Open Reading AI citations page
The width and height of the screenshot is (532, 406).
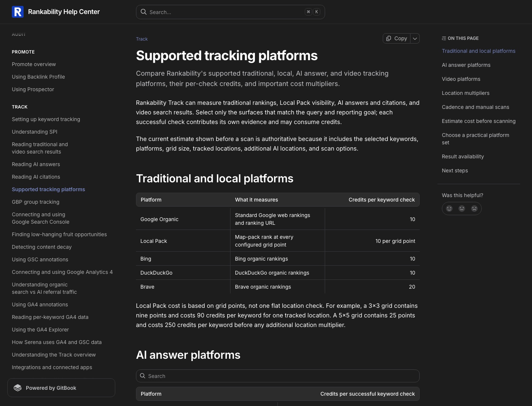[x=36, y=177]
